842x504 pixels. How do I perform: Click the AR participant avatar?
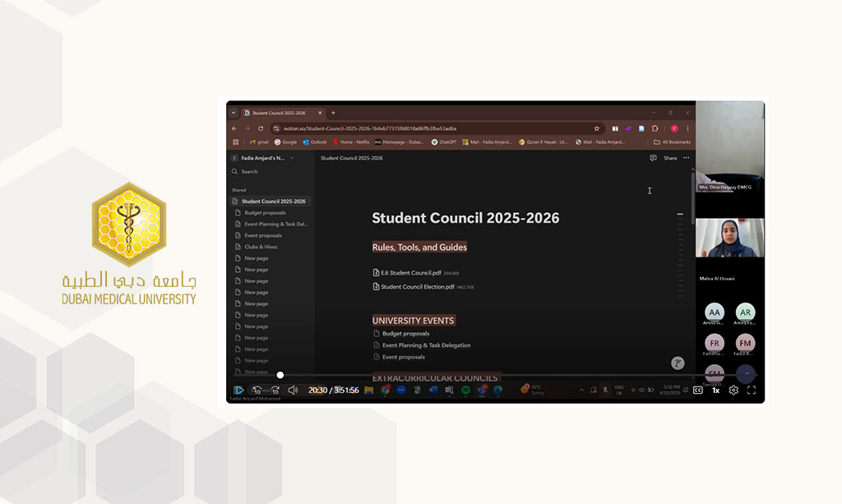coord(745,312)
